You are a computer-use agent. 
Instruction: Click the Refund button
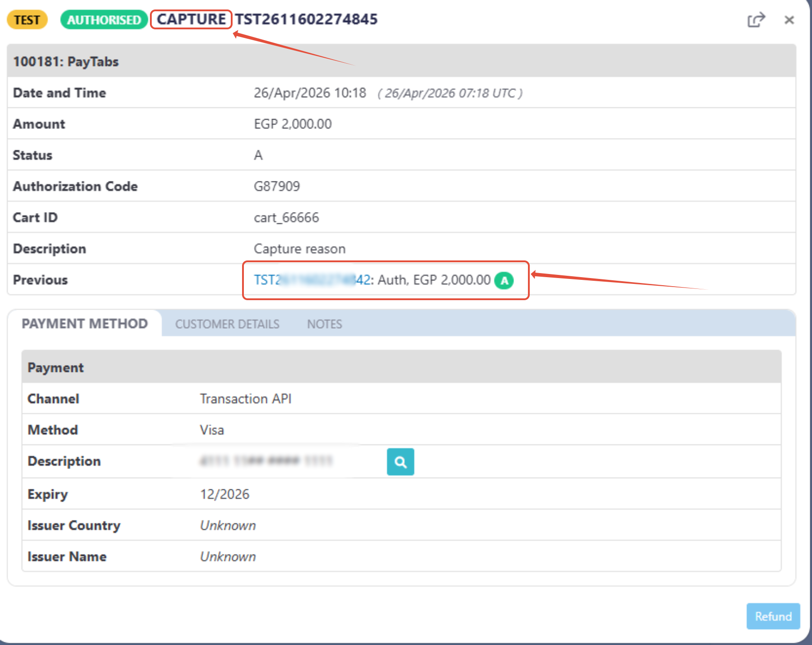(x=773, y=616)
